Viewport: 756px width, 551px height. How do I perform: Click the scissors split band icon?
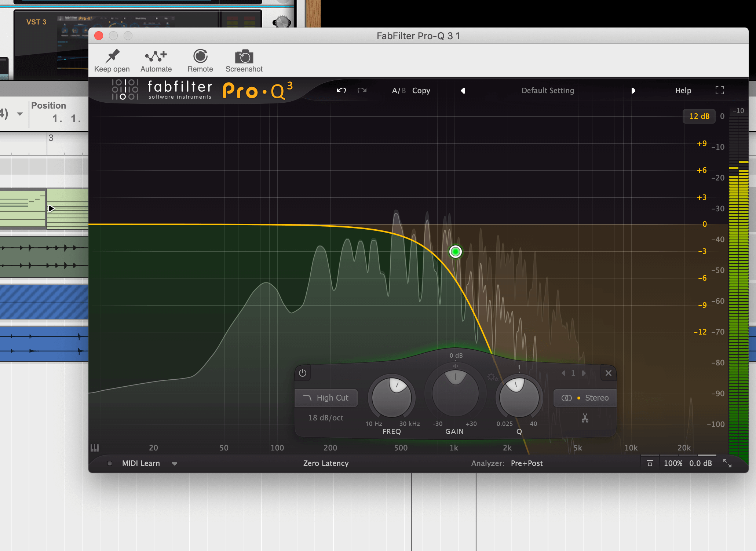(585, 418)
